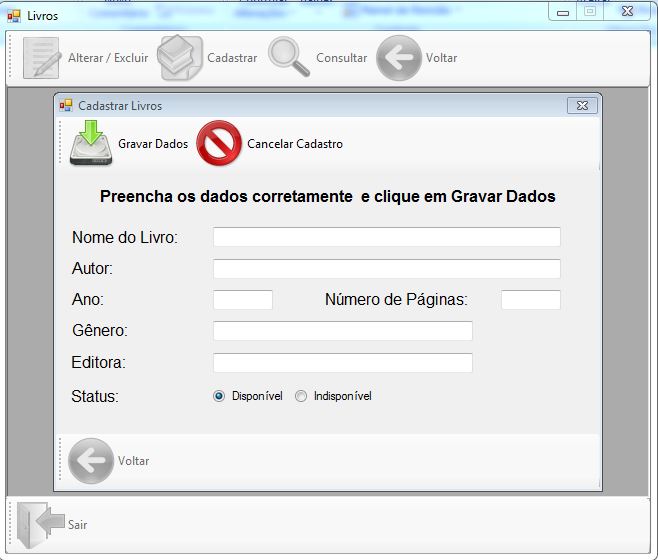
Task: Click the top toolbar Voltar arrow icon
Action: (398, 58)
